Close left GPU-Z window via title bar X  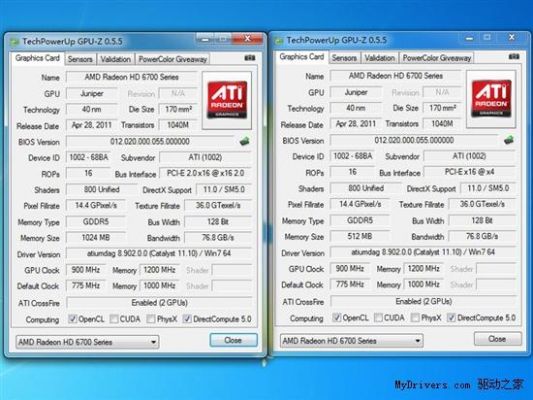click(x=247, y=39)
